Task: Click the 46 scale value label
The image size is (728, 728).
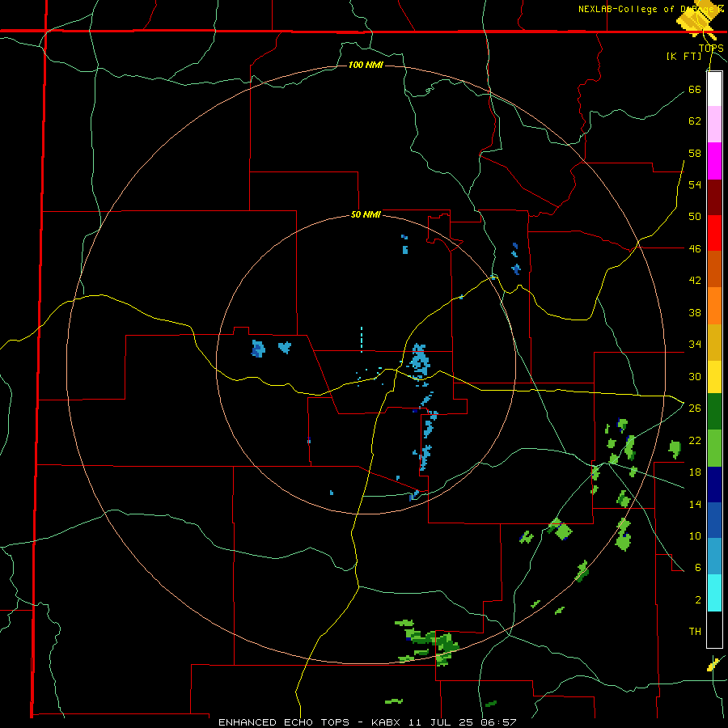Action: pos(695,248)
